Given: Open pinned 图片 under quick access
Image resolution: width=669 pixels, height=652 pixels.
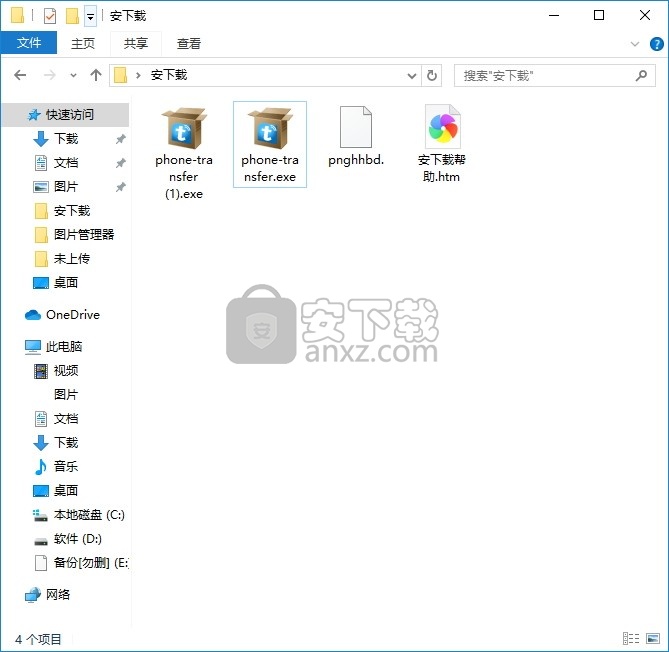Looking at the screenshot, I should pyautogui.click(x=65, y=186).
